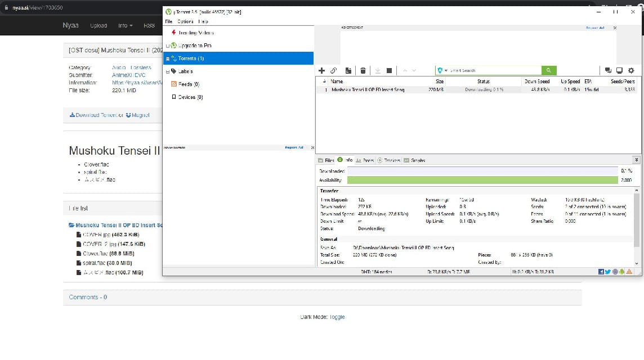
Task: Open the search provider dropdown arrow
Action: [446, 71]
